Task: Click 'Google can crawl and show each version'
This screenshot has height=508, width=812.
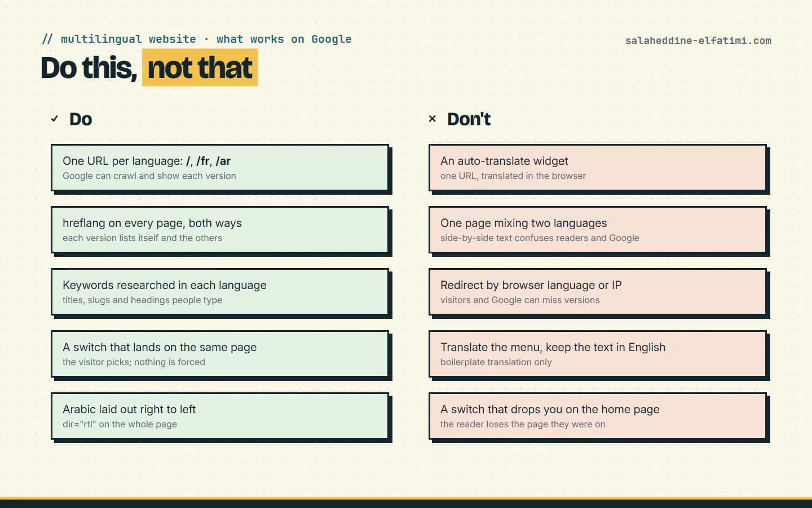Action: click(149, 176)
